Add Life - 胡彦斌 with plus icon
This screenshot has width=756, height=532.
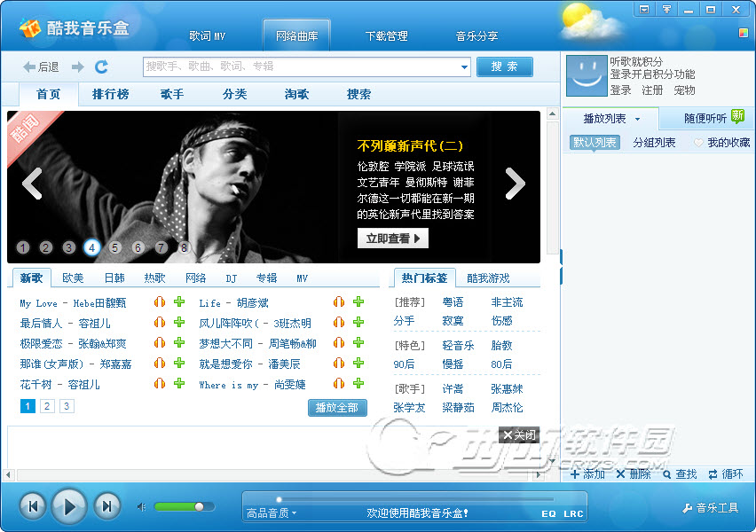point(358,302)
